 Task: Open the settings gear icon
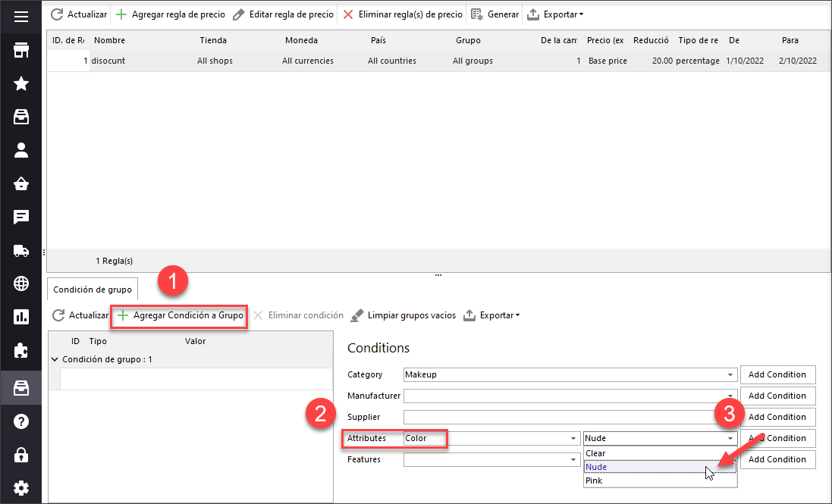coord(21,488)
